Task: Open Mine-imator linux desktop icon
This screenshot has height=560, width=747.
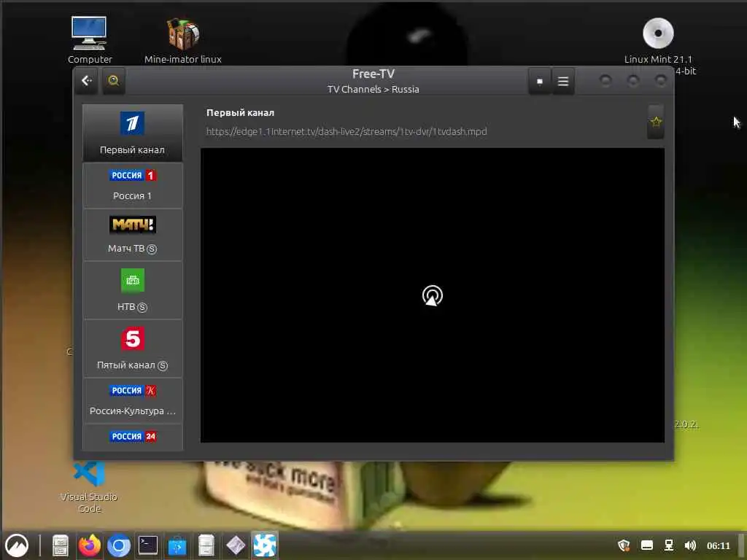Action: coord(183,40)
